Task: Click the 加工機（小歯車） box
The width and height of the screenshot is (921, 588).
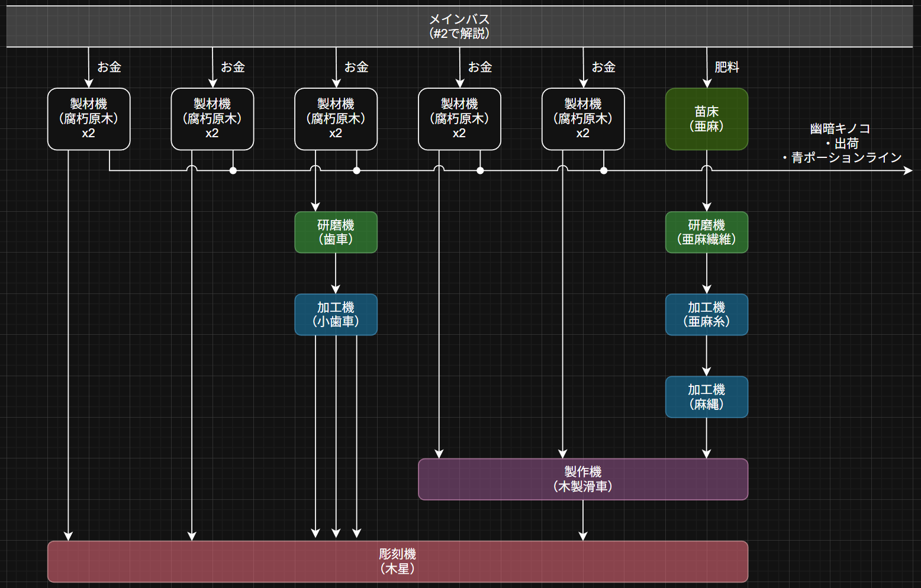Action: pyautogui.click(x=336, y=315)
